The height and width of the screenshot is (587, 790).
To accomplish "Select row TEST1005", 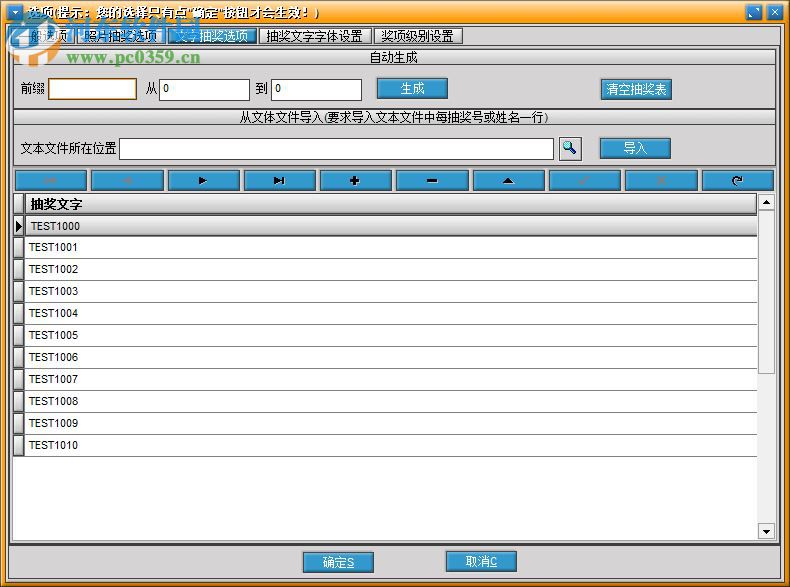I will click(x=390, y=335).
